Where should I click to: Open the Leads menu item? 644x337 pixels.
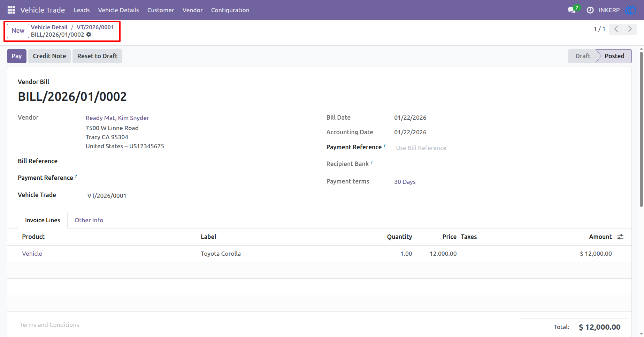[82, 10]
